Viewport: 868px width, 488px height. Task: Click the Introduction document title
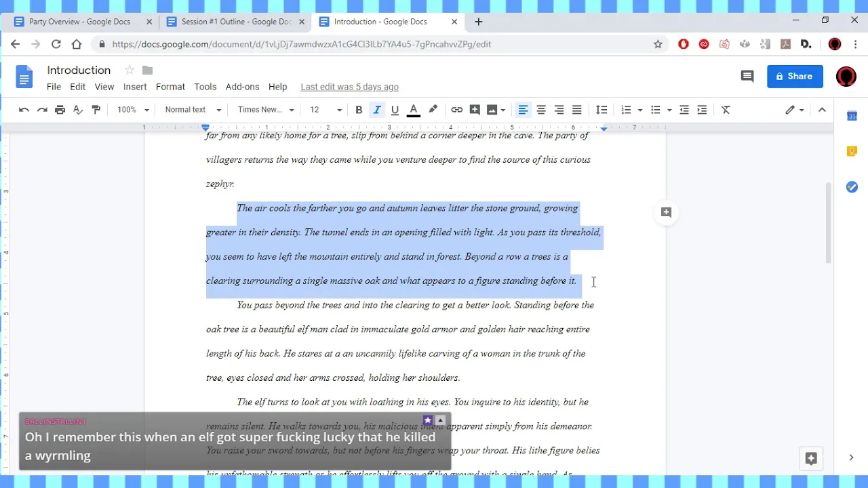pos(79,70)
